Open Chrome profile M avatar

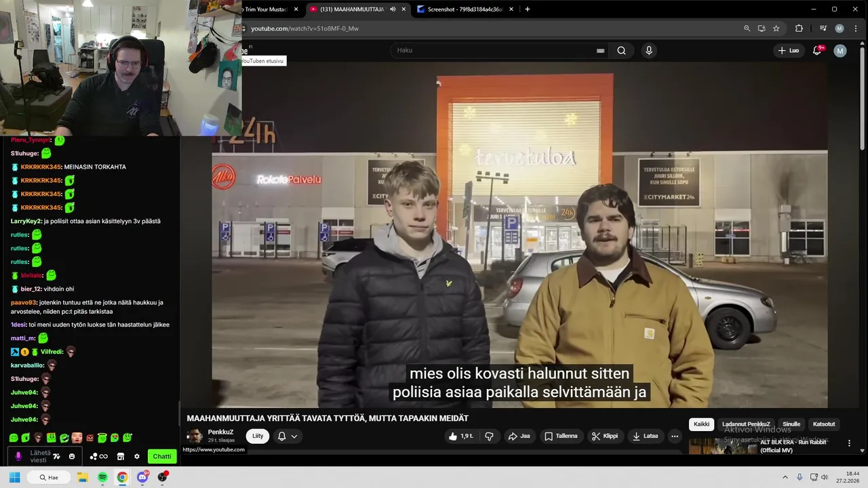click(x=840, y=28)
